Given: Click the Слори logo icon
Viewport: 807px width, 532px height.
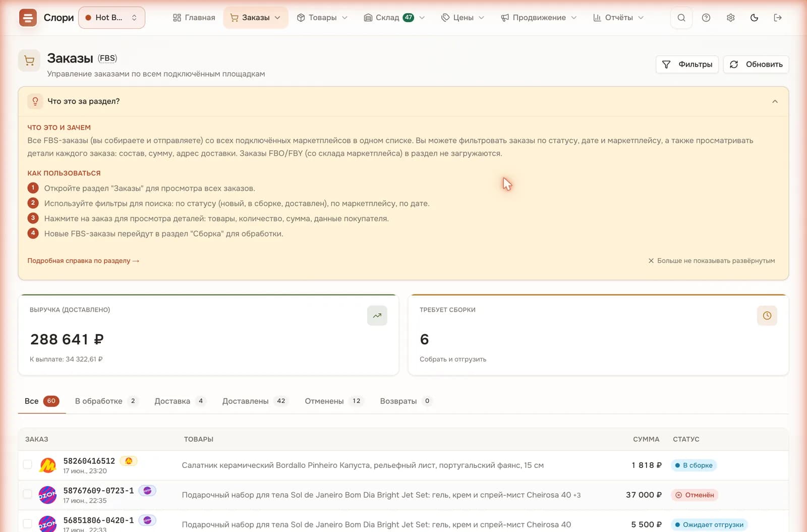Looking at the screenshot, I should coord(28,18).
